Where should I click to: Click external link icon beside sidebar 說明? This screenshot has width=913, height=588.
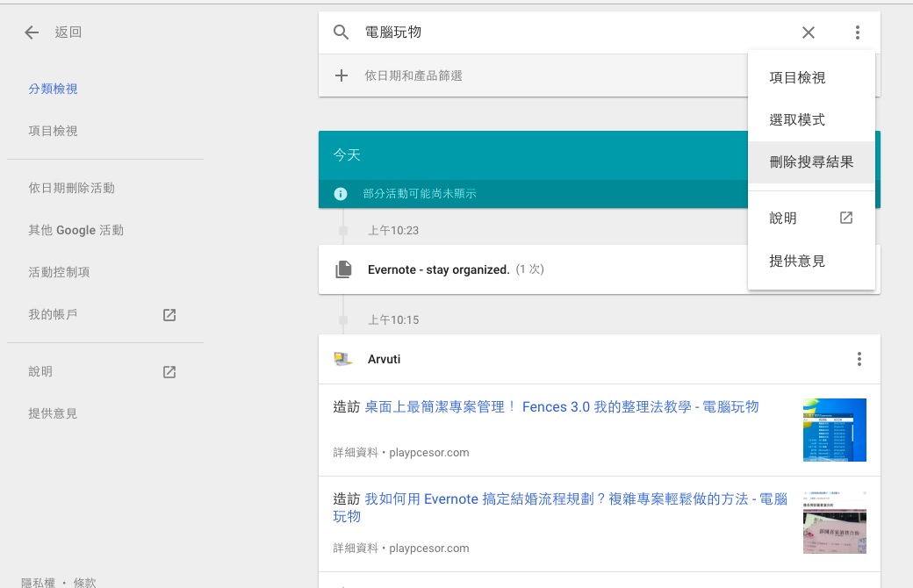(x=169, y=372)
